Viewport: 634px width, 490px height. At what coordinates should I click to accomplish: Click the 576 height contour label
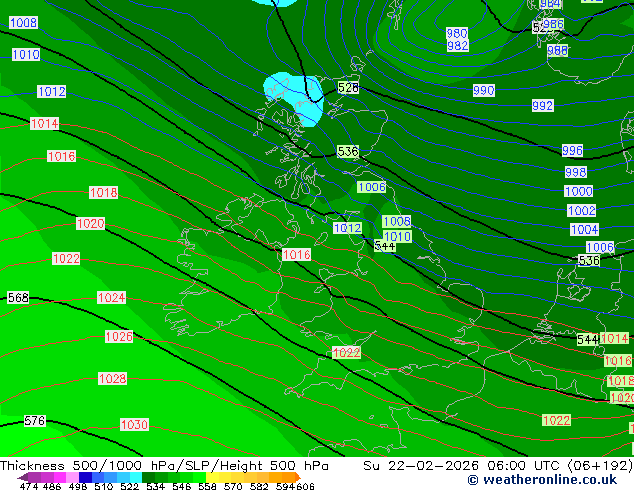coord(35,421)
